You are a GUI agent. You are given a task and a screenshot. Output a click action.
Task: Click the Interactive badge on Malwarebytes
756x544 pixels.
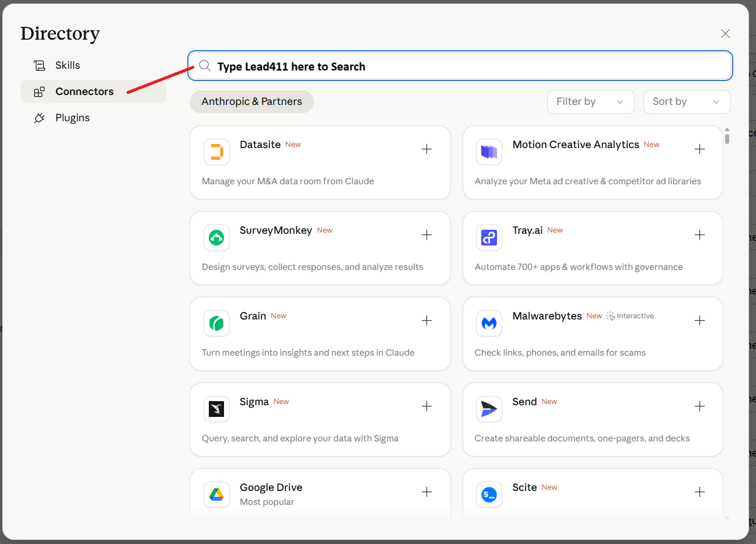[630, 316]
